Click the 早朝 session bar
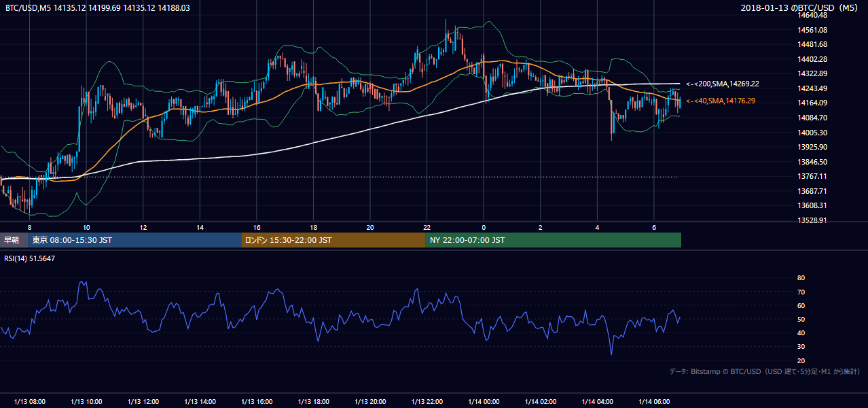The image size is (868, 408). point(14,240)
